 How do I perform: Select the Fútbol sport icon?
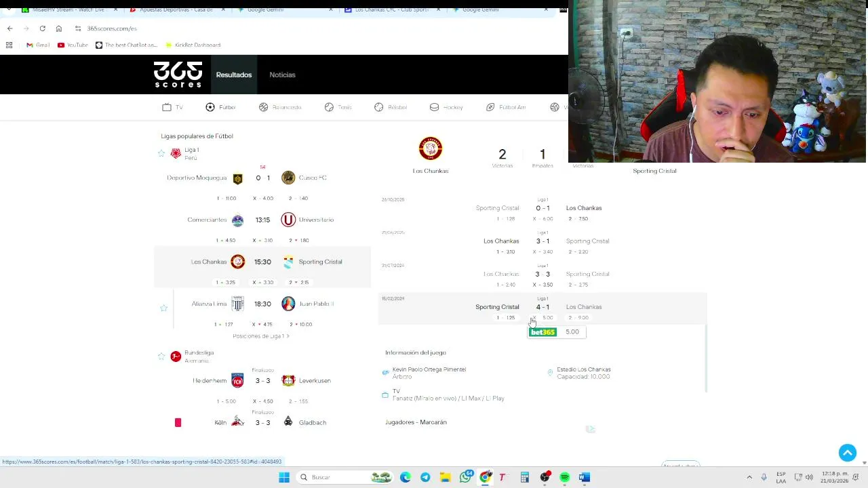click(210, 107)
